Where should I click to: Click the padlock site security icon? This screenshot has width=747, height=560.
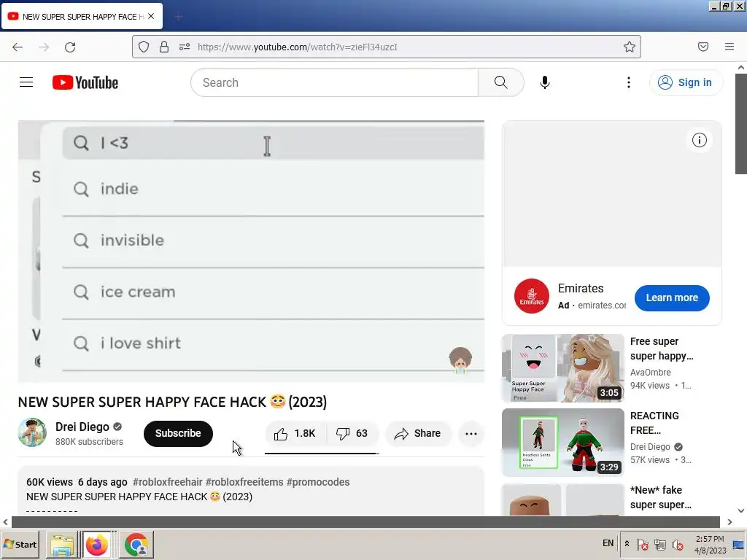pyautogui.click(x=164, y=47)
